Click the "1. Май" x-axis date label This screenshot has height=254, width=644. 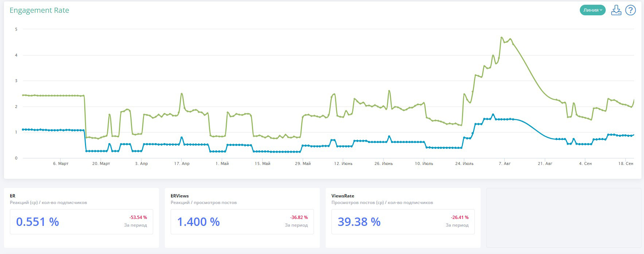coord(222,163)
